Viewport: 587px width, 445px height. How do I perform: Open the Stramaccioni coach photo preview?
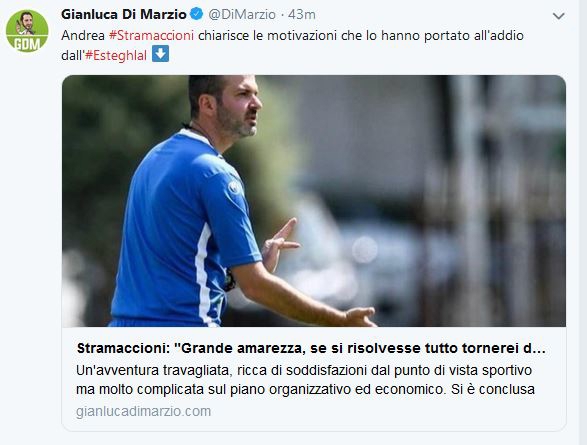point(314,201)
